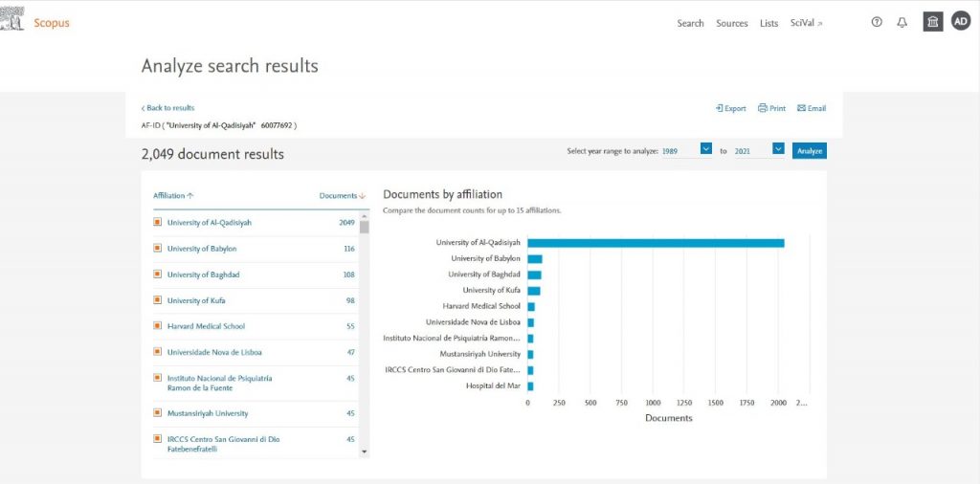Image resolution: width=980 pixels, height=484 pixels.
Task: Click 'Hospital del Mar' chart label
Action: click(493, 385)
